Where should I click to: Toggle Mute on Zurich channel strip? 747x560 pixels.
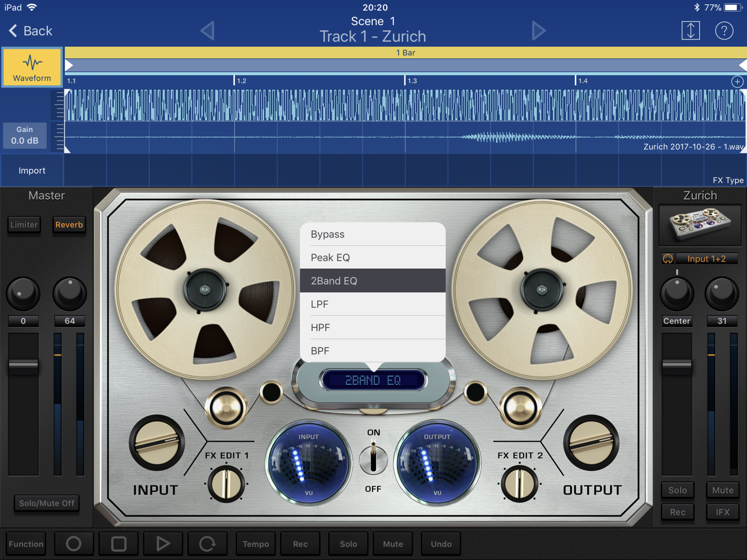(723, 490)
